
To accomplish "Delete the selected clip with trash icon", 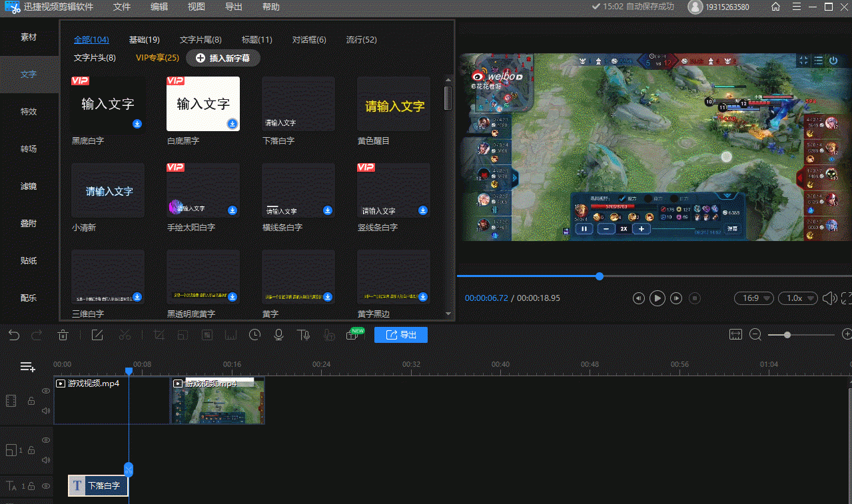I will coord(63,335).
